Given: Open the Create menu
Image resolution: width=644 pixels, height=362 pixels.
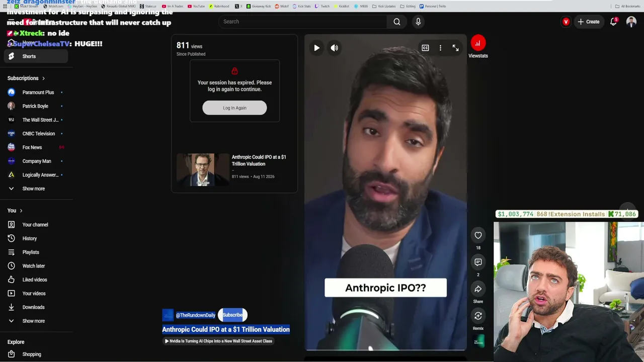Looking at the screenshot, I should coord(589,22).
